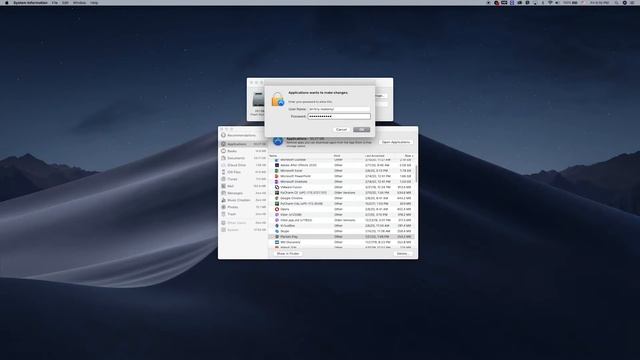Click the Password field

point(339,116)
